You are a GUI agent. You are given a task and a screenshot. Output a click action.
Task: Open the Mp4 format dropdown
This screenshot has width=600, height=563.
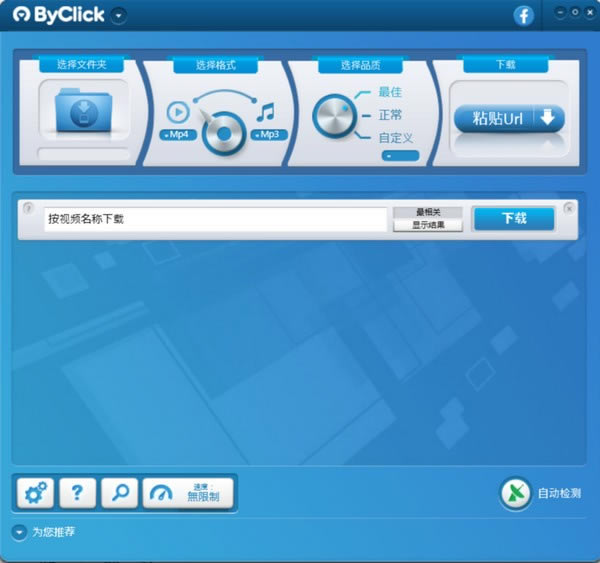pyautogui.click(x=178, y=135)
